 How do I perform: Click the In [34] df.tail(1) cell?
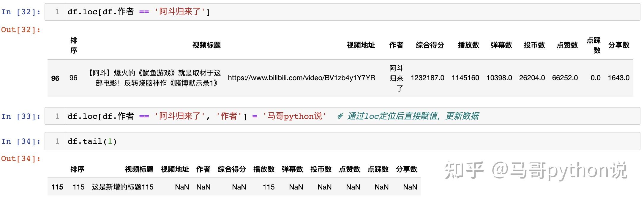click(351, 141)
